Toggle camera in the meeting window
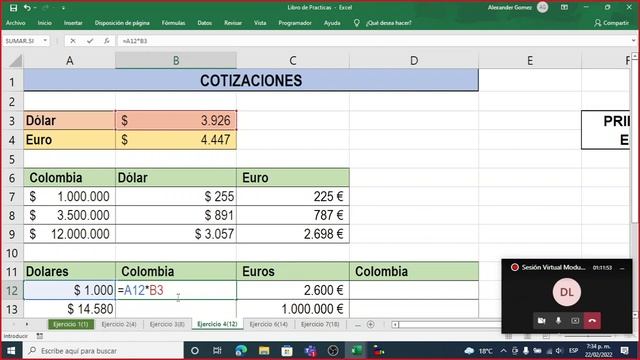 coord(541,321)
